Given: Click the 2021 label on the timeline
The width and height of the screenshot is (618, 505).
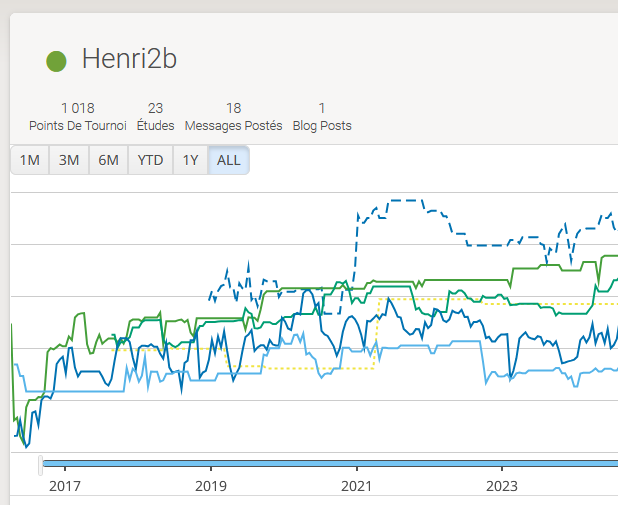Looking at the screenshot, I should tap(356, 486).
